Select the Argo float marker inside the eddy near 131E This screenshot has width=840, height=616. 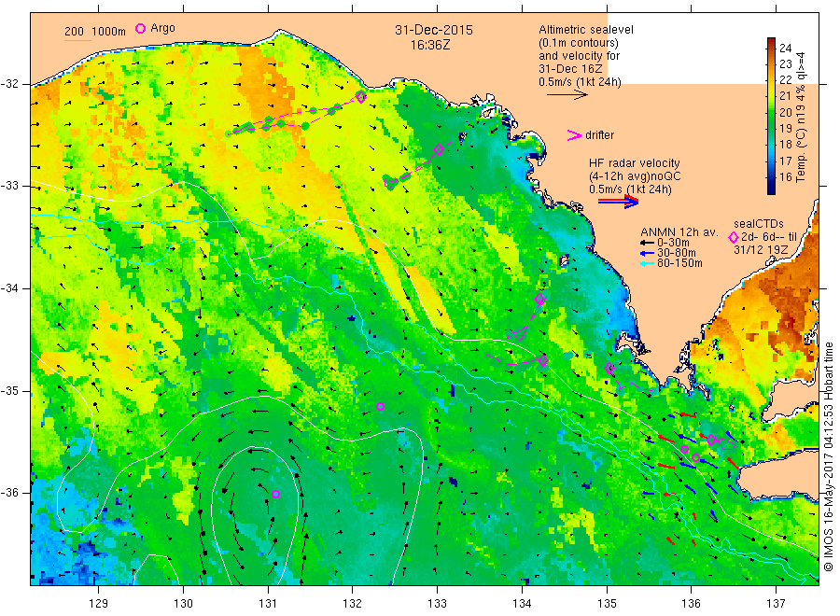tap(275, 494)
